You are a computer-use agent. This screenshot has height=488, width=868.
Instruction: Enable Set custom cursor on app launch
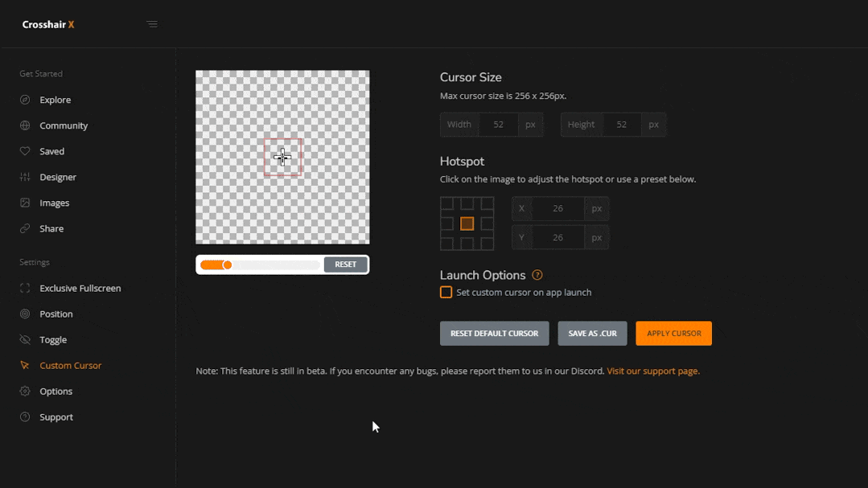[446, 293]
